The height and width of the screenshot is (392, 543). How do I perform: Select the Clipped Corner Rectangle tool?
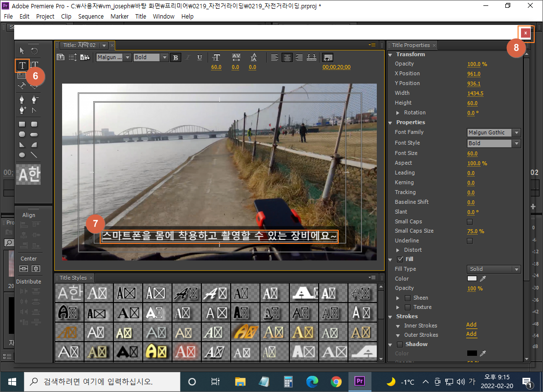22,134
